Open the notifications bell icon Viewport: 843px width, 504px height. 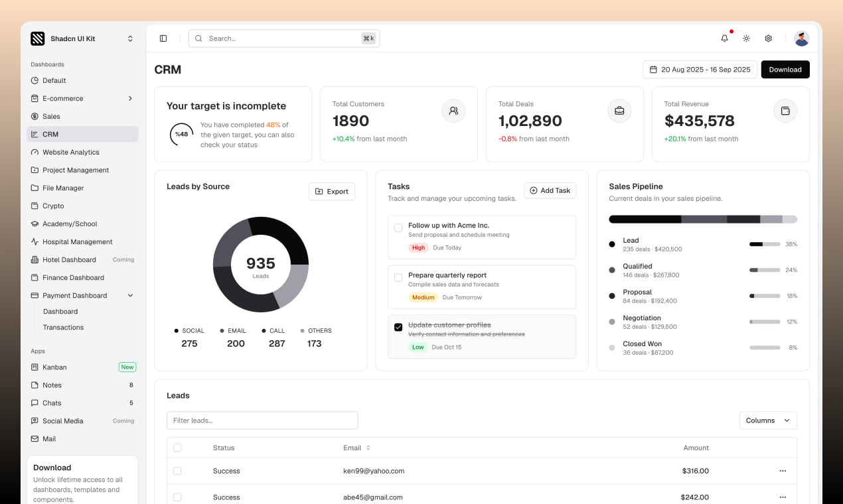point(724,38)
